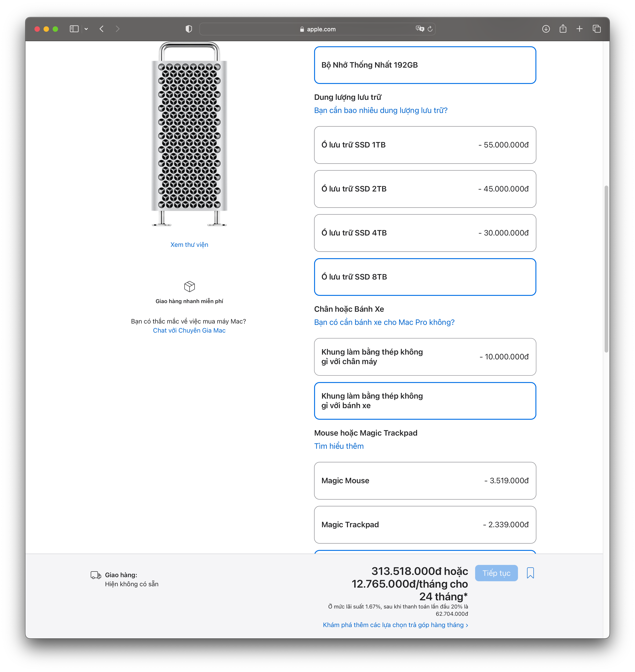Toggle the Safari sidebar icon
635x672 pixels.
(74, 29)
